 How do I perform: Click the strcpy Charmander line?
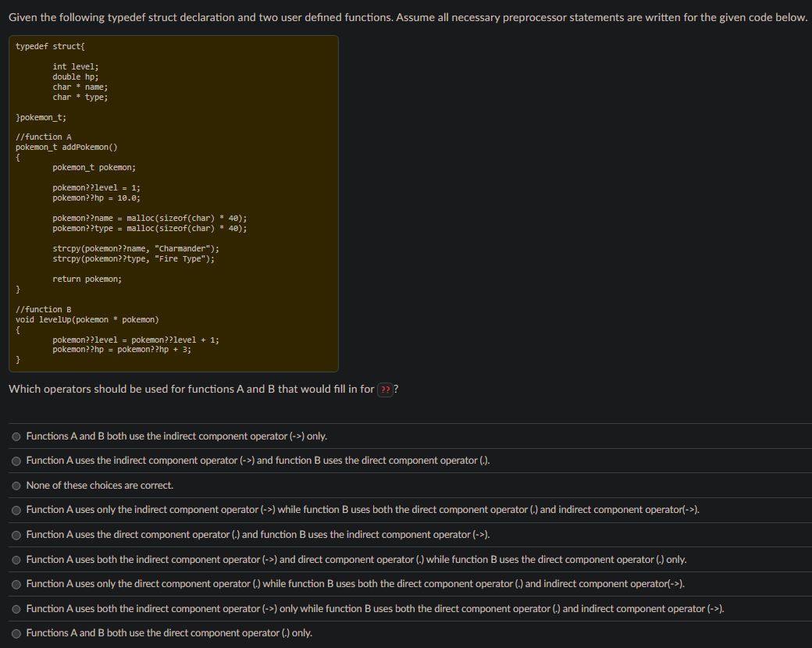click(135, 248)
